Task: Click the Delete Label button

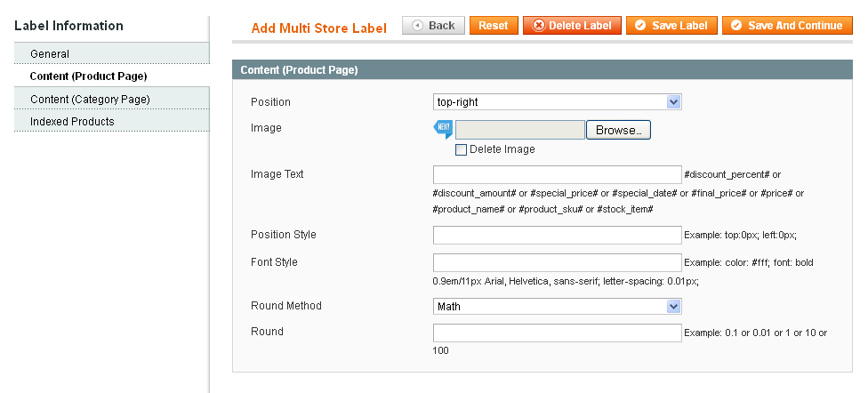Action: tap(572, 26)
